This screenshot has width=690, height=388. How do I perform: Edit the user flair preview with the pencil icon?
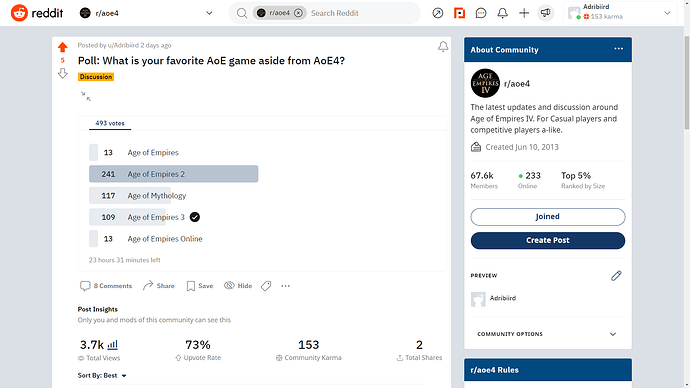pos(616,276)
